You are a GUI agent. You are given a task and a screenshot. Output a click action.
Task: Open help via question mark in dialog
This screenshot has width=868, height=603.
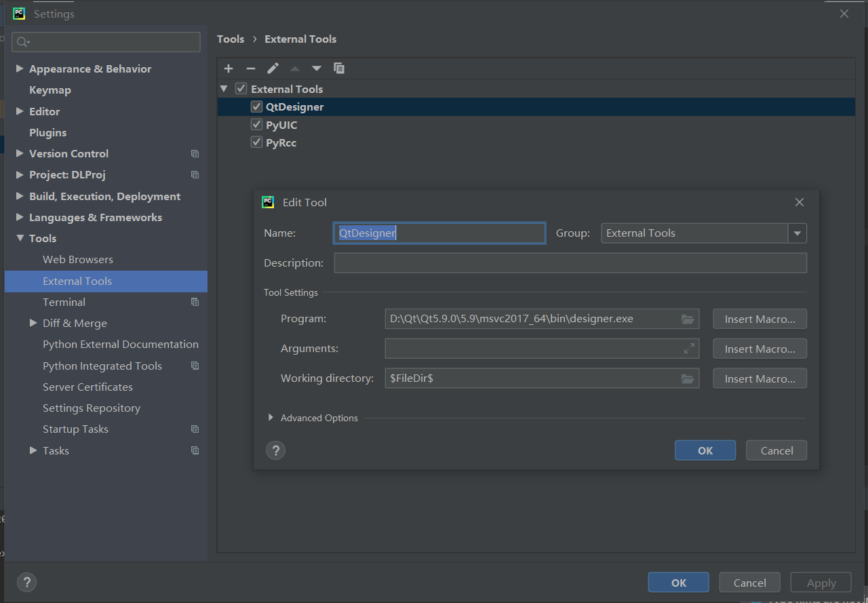coord(275,450)
